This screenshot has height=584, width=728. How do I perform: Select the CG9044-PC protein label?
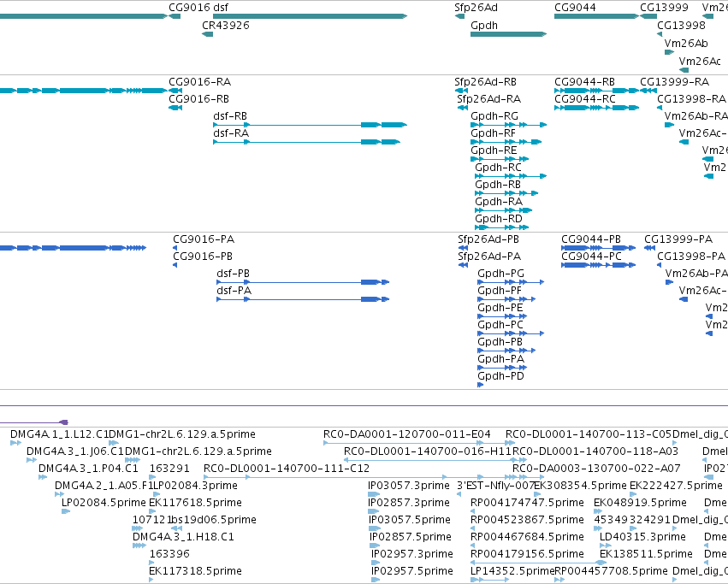[x=591, y=257]
